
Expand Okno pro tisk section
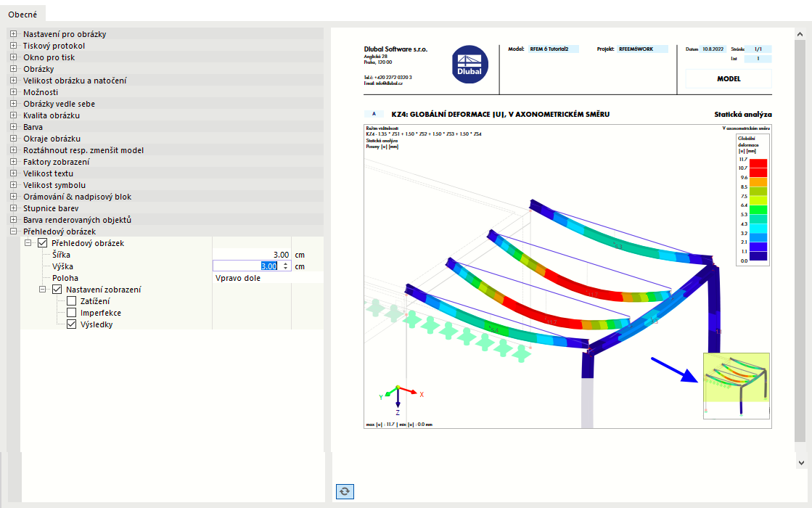pos(14,57)
